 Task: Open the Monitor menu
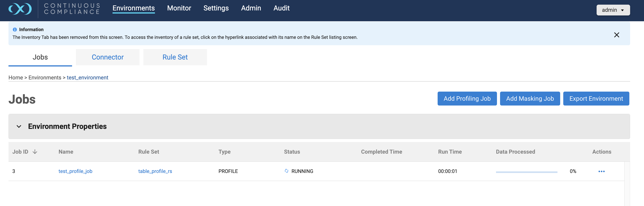click(x=179, y=8)
